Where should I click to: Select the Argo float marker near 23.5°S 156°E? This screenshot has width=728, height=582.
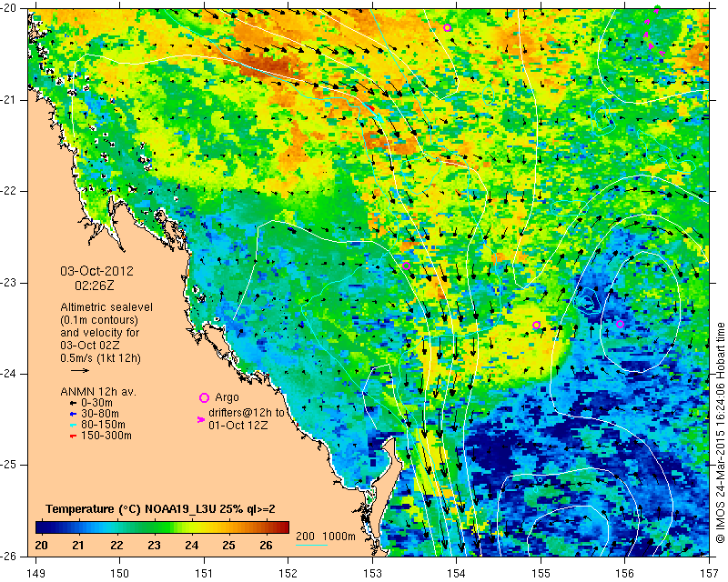pyautogui.click(x=620, y=324)
